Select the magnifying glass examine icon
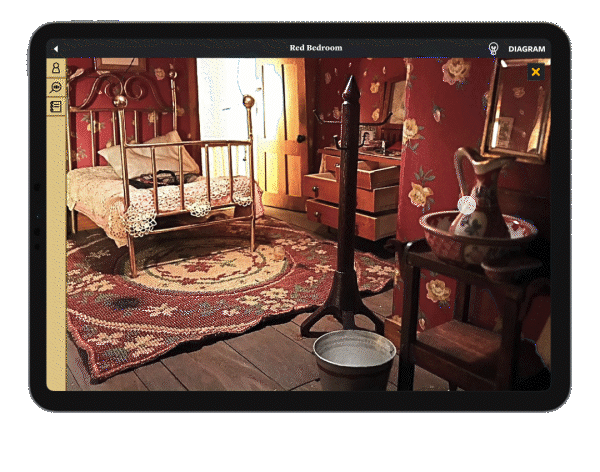The image size is (600, 472). pyautogui.click(x=56, y=87)
